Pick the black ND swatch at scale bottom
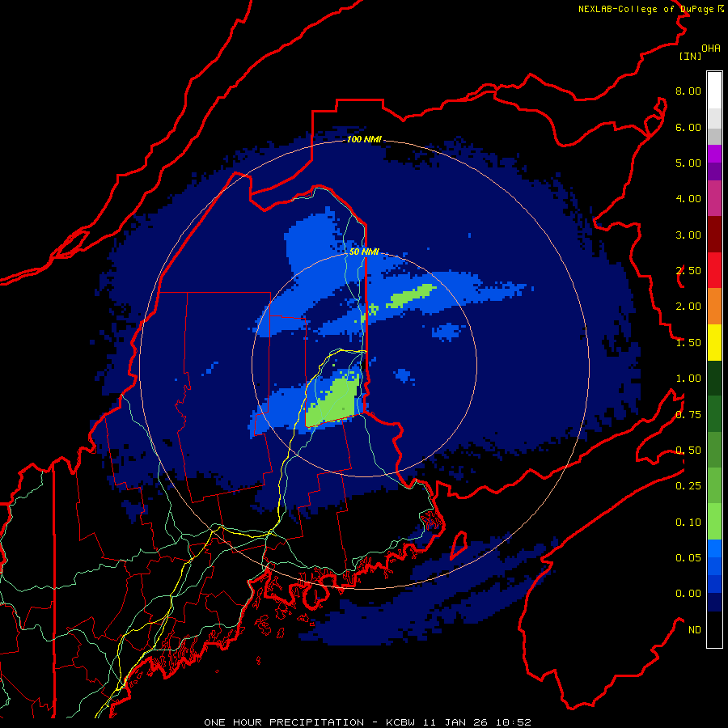The image size is (728, 728). coord(714,629)
